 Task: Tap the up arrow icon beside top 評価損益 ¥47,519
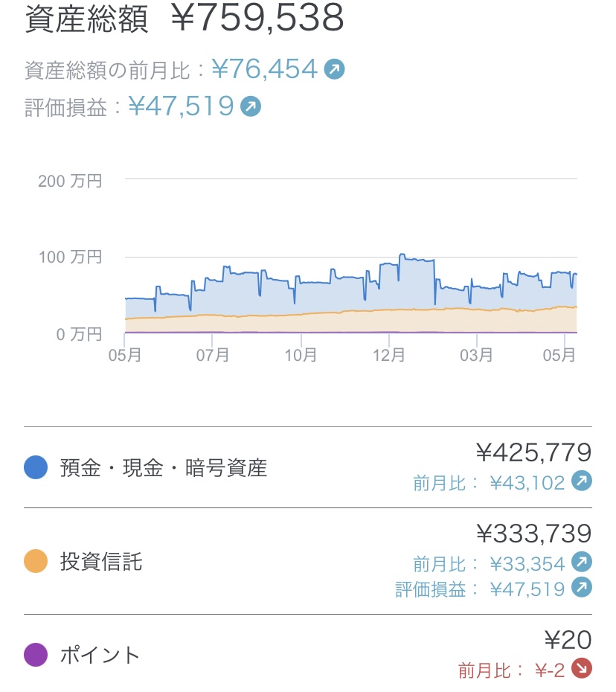[x=251, y=106]
